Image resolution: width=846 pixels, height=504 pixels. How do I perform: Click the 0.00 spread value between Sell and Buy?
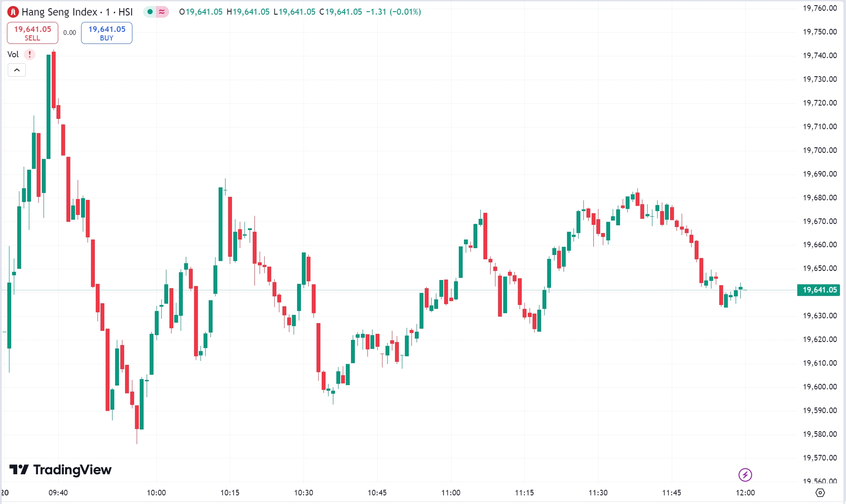[x=69, y=33]
